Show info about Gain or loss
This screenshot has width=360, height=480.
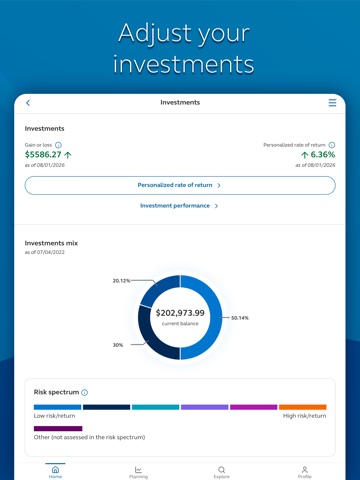[58, 145]
